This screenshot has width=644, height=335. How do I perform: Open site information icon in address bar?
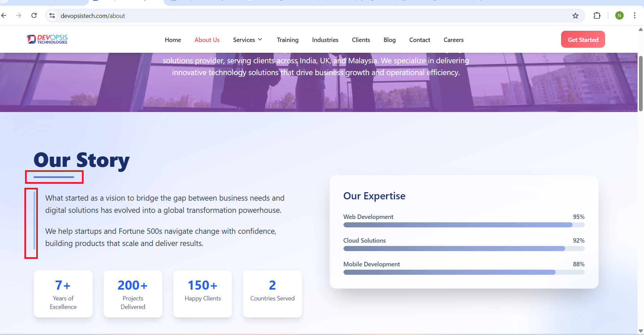pos(52,16)
